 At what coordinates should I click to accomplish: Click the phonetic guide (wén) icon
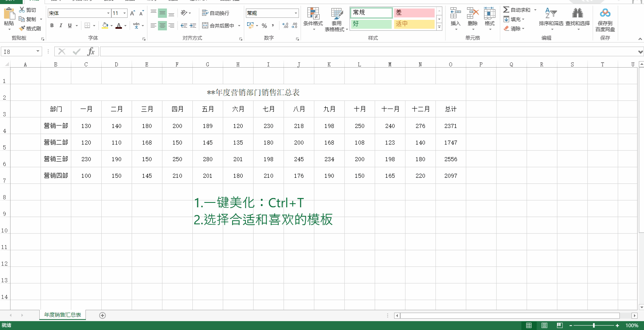coord(136,26)
